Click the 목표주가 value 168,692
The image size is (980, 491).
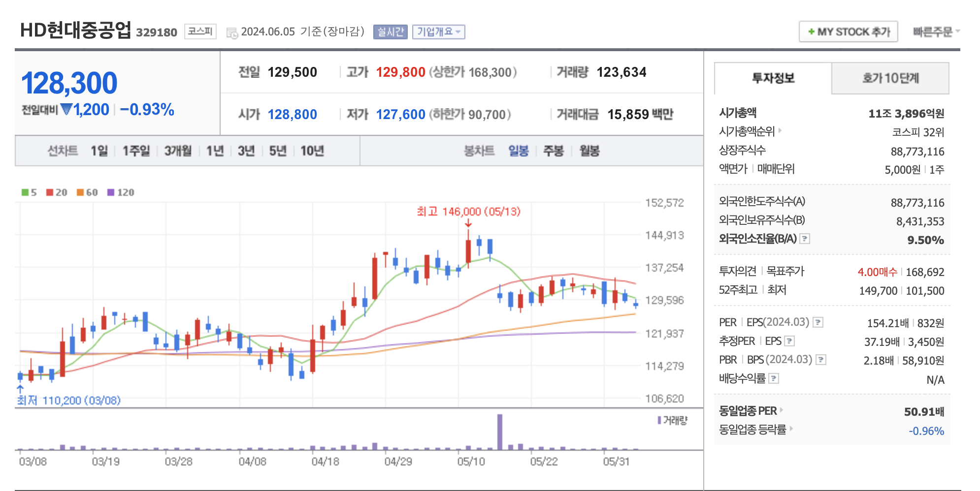pos(925,272)
